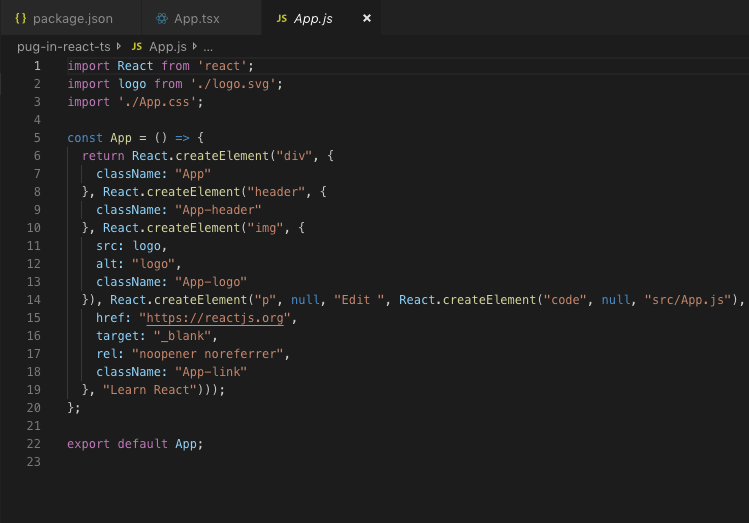The width and height of the screenshot is (749, 523).
Task: Click line number 23 in gutter
Action: (x=33, y=462)
